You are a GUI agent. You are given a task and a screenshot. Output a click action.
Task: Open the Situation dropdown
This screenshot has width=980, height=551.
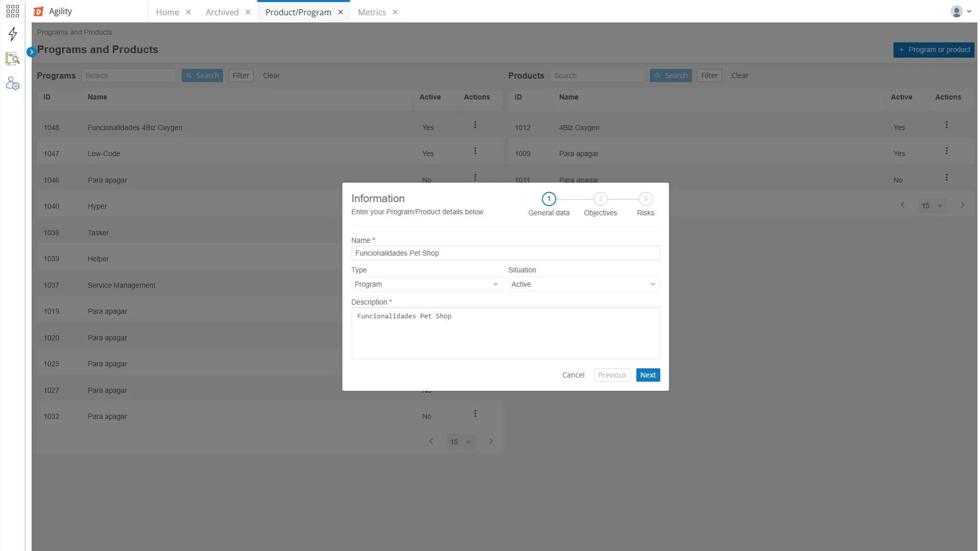[584, 284]
